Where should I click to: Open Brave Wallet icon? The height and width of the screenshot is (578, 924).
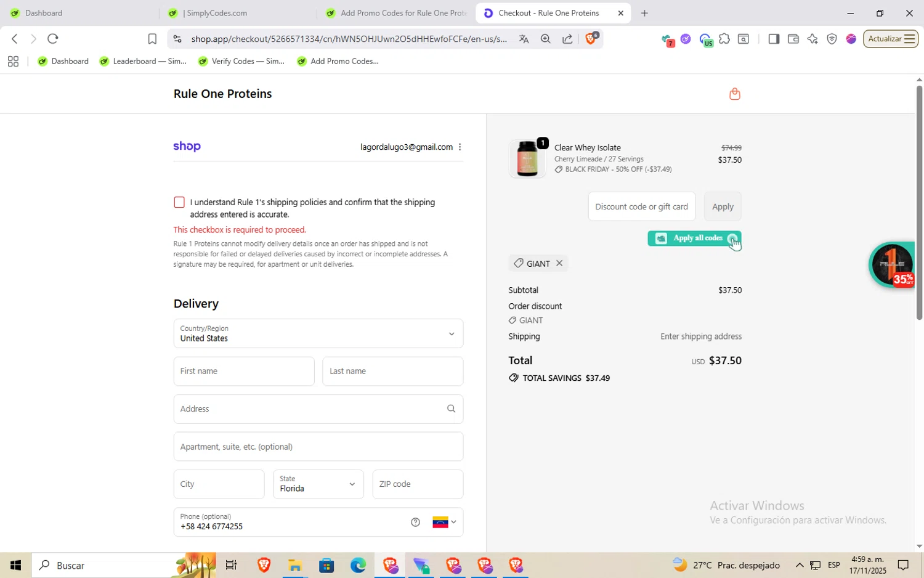tap(793, 39)
